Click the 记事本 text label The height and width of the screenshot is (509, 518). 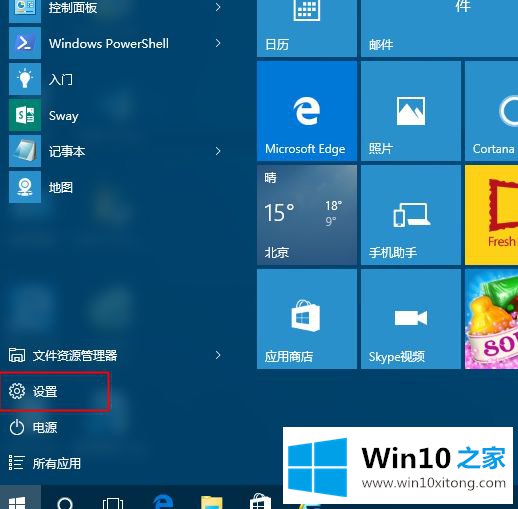click(67, 151)
